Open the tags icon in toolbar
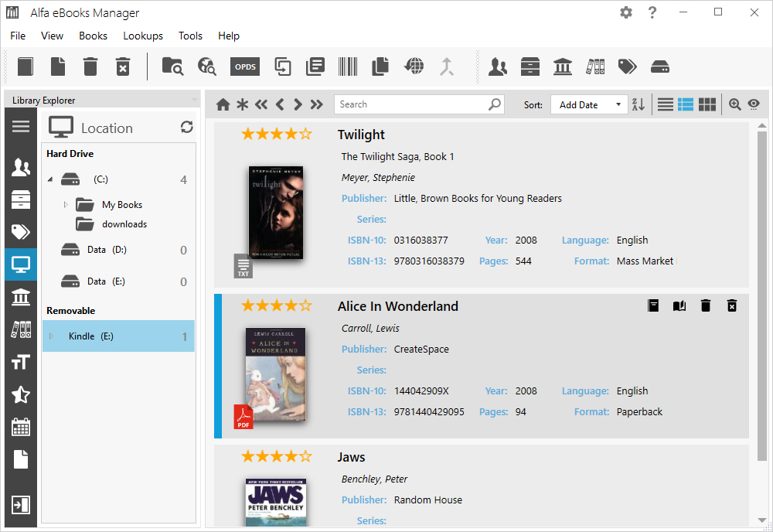The image size is (773, 532). [x=628, y=66]
